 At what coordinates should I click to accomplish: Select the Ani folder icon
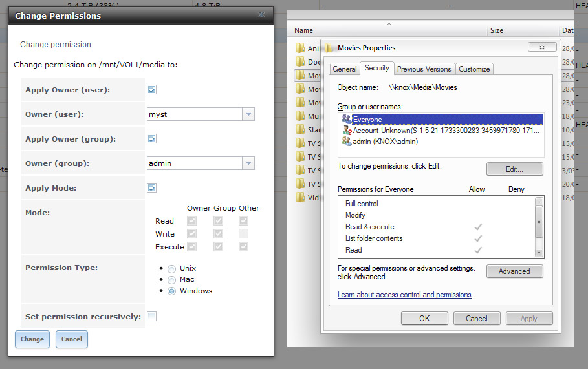pos(300,48)
